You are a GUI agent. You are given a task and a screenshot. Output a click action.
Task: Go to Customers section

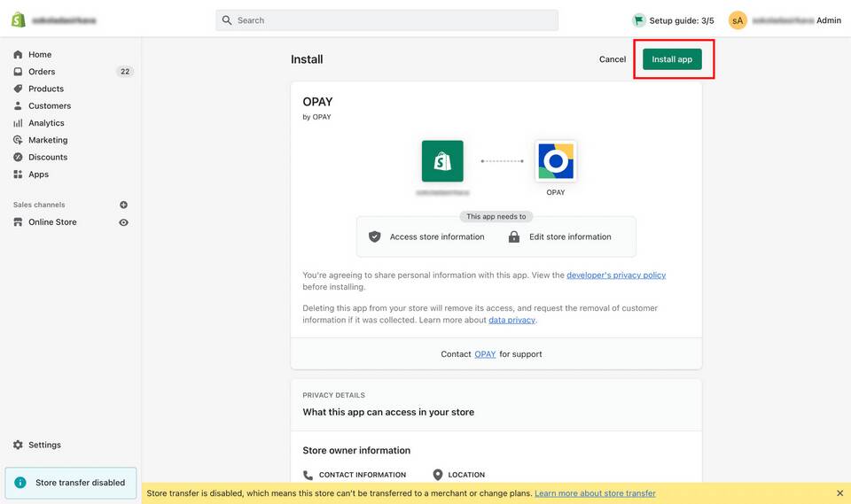50,105
